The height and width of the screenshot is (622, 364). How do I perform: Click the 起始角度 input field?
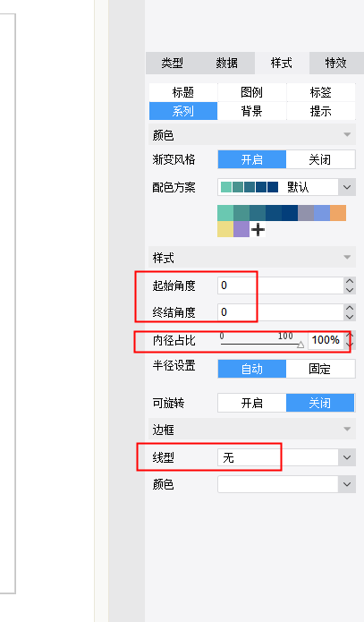[x=280, y=285]
